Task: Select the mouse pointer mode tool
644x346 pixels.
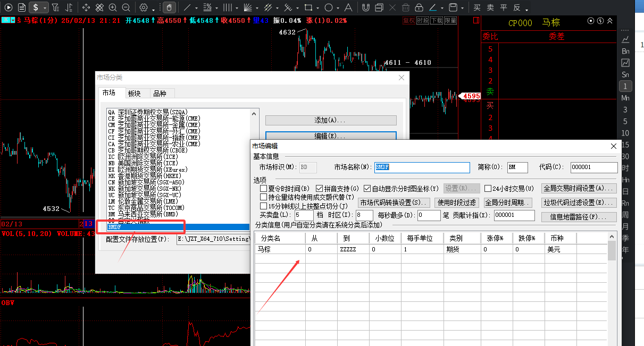Action: [x=169, y=7]
